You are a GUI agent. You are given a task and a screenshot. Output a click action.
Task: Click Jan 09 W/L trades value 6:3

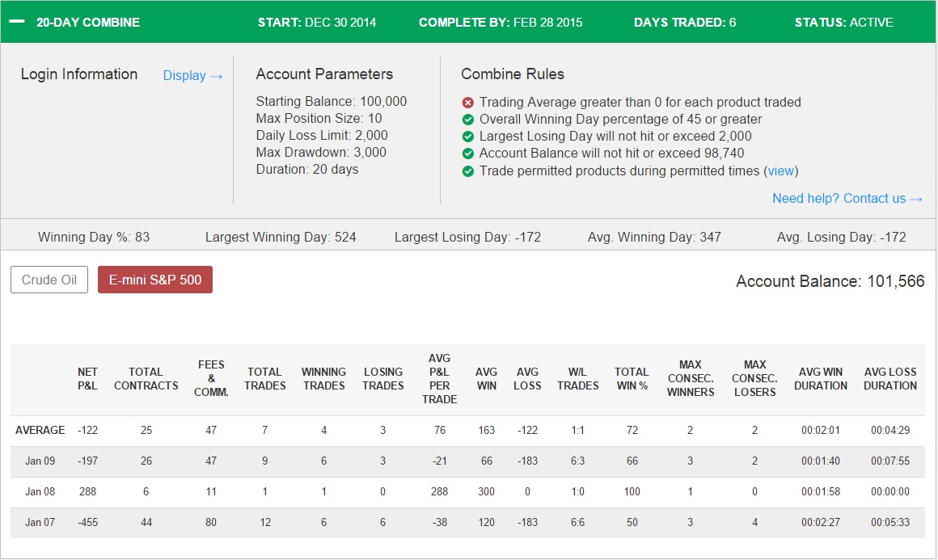click(578, 461)
